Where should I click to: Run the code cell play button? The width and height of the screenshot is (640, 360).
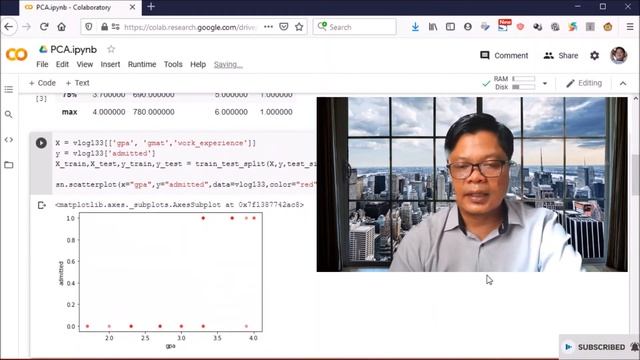tap(41, 143)
